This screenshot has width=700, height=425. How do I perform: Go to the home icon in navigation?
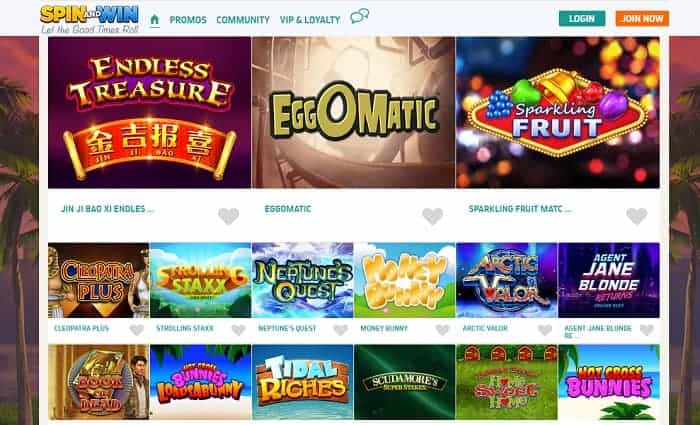point(154,20)
